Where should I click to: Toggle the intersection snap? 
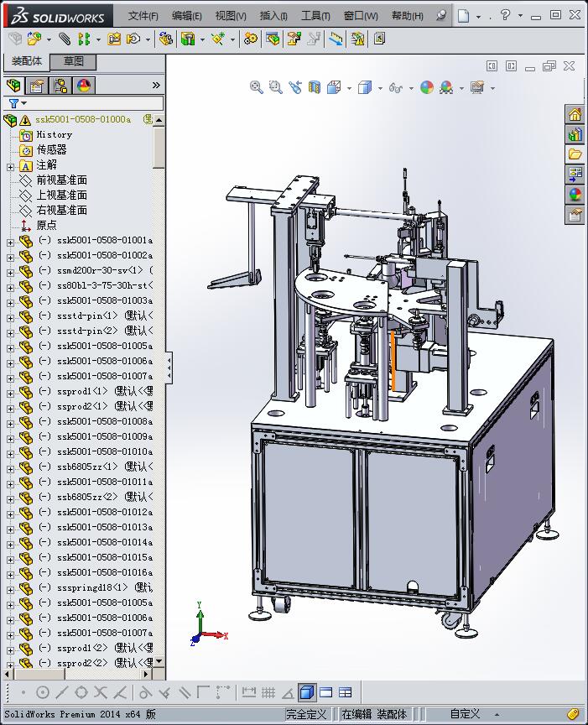click(101, 692)
